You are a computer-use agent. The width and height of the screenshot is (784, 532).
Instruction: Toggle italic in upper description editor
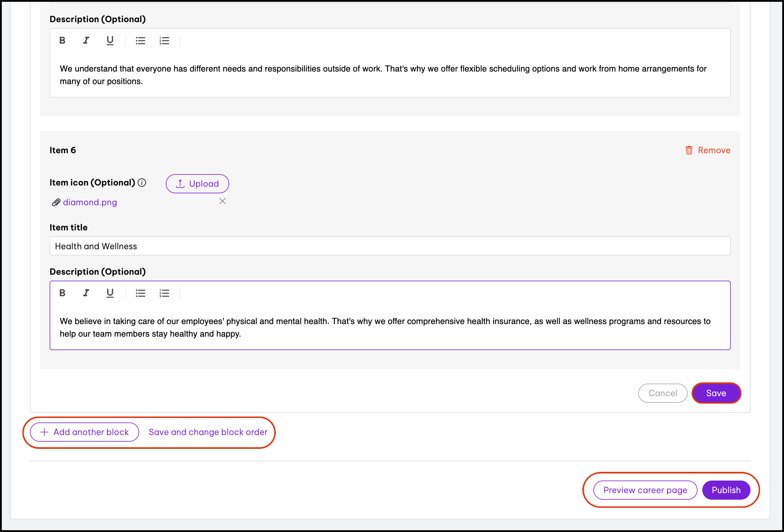pos(86,40)
